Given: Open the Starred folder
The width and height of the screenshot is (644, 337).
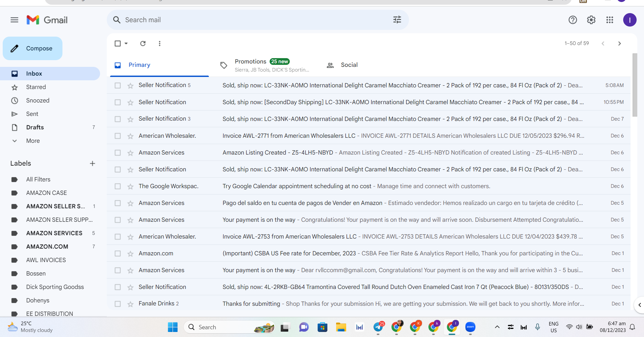Looking at the screenshot, I should click(50, 87).
